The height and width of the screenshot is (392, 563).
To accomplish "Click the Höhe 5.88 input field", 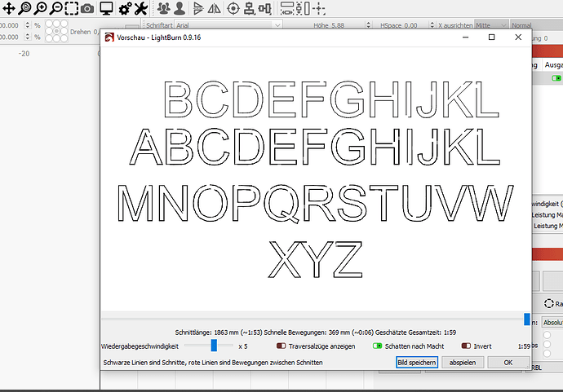I will point(348,25).
